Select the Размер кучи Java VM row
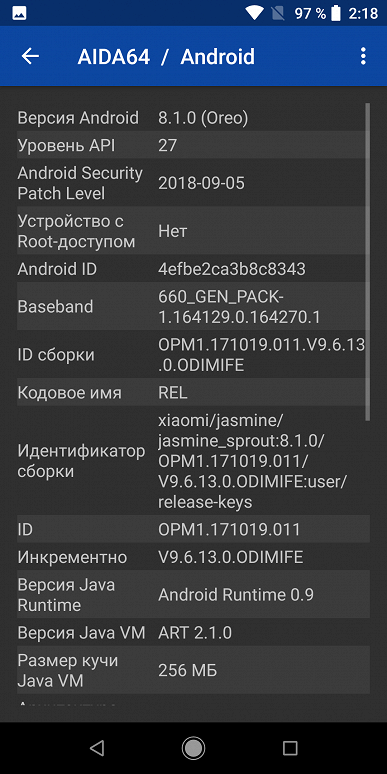Screen dimensions: 387x774 pyautogui.click(x=194, y=670)
